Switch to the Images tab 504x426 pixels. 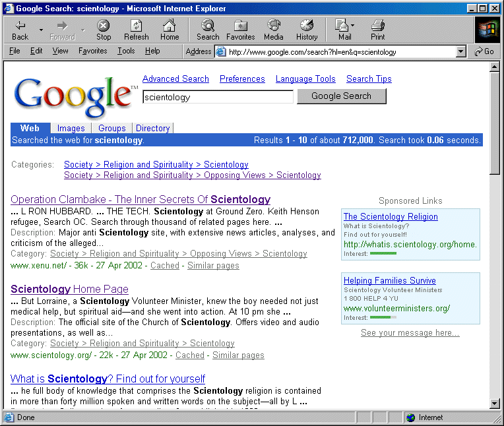tap(71, 128)
